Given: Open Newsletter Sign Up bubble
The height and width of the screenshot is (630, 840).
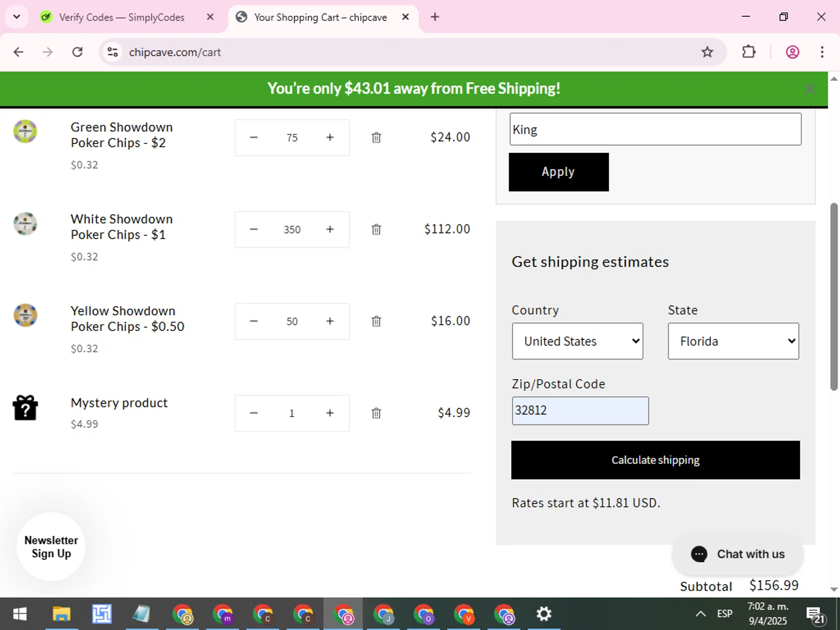Looking at the screenshot, I should click(x=51, y=547).
